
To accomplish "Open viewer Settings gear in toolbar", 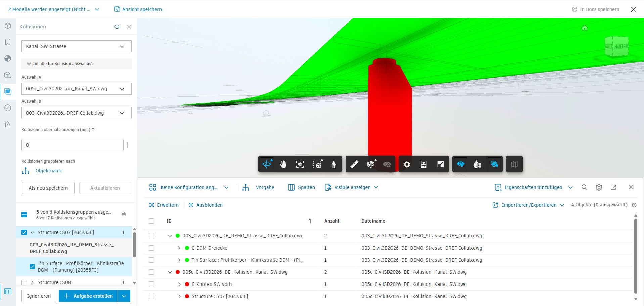I will point(407,164).
